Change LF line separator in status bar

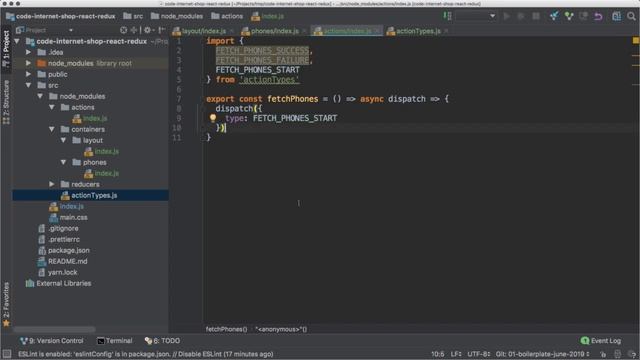tap(456, 354)
